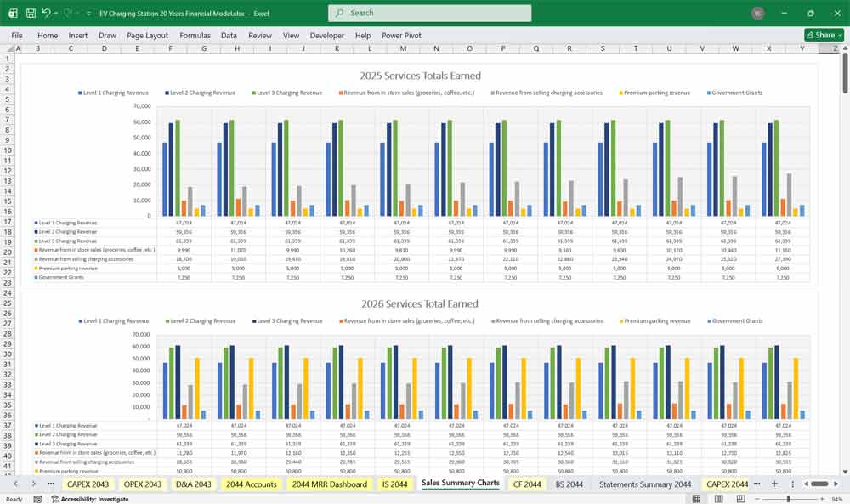Open hidden tabs with the ellipsis next to CAPEX 2044
850x504 pixels.
click(x=757, y=484)
